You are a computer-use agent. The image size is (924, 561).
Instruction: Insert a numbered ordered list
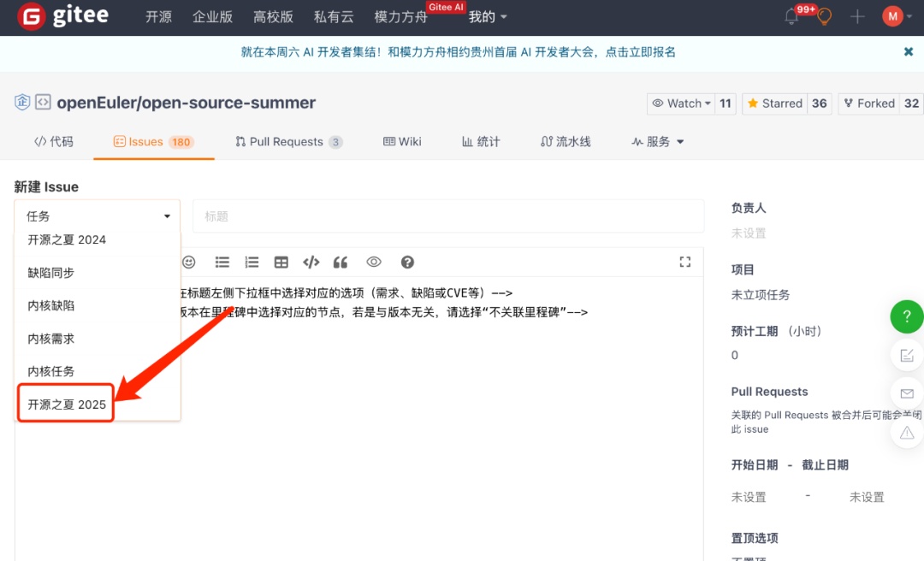pos(252,262)
